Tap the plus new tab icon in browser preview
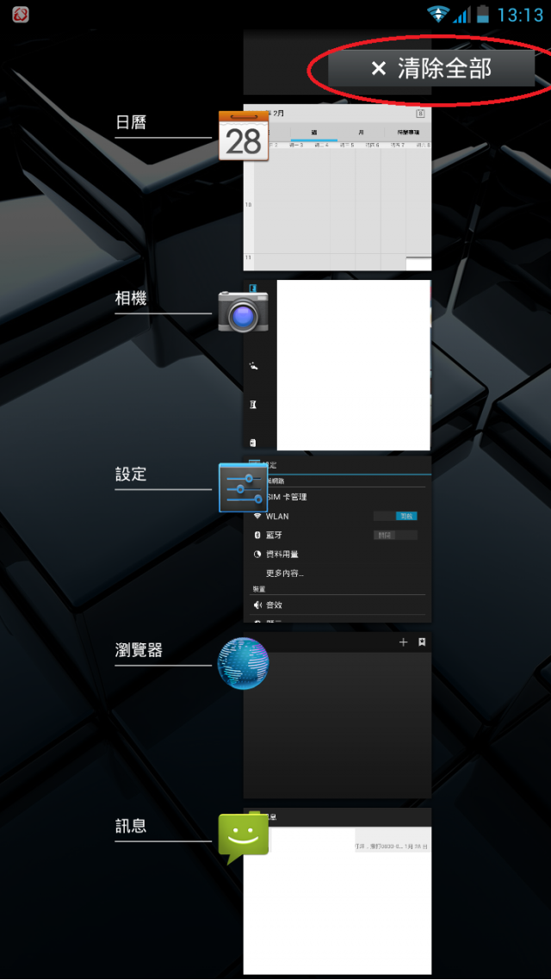The width and height of the screenshot is (551, 980). coord(403,642)
